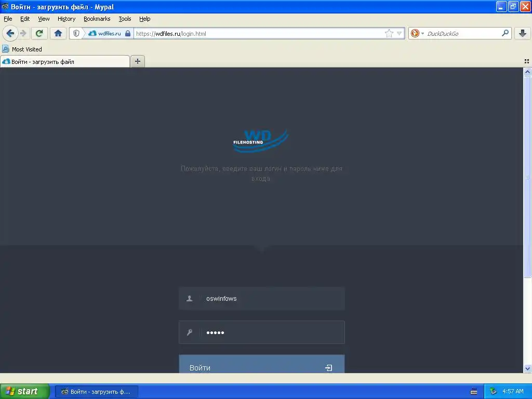Select the Войти - загрузить файл tab
This screenshot has width=532, height=399.
65,61
